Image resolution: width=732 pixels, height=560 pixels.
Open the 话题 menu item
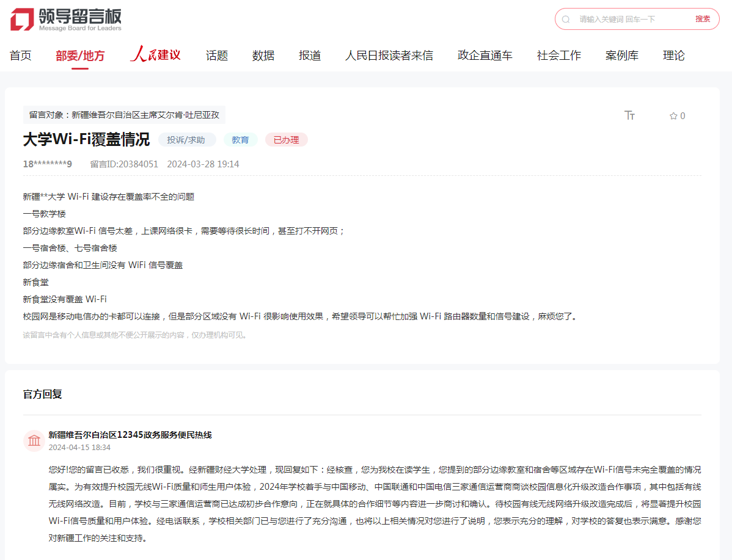pos(217,56)
